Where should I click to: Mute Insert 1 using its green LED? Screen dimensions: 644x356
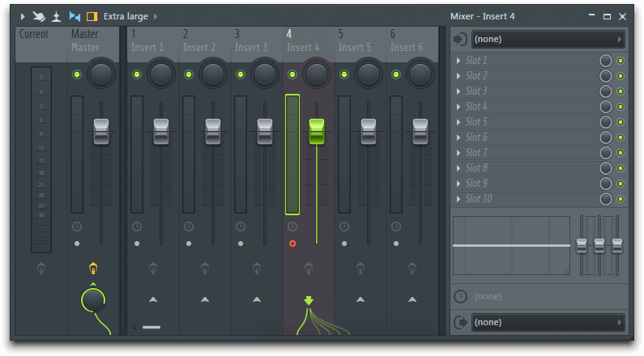tap(137, 74)
